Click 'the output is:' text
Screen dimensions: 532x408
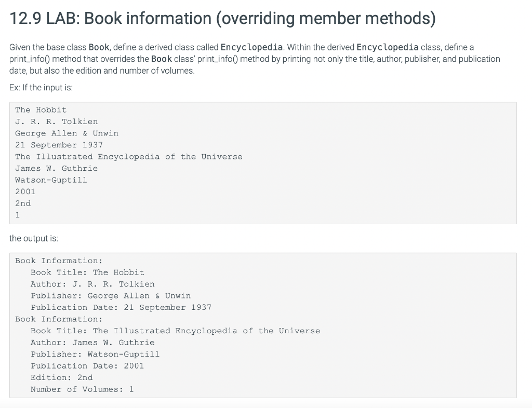[34, 238]
